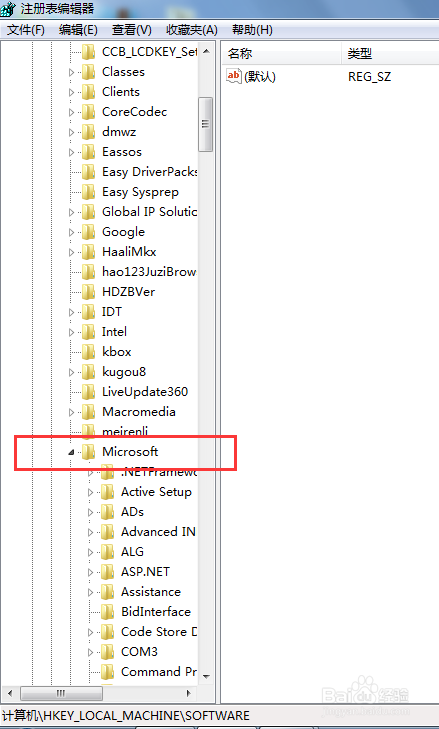The image size is (439, 729).
Task: Click the horizontal scroll left arrow
Action: (10, 693)
